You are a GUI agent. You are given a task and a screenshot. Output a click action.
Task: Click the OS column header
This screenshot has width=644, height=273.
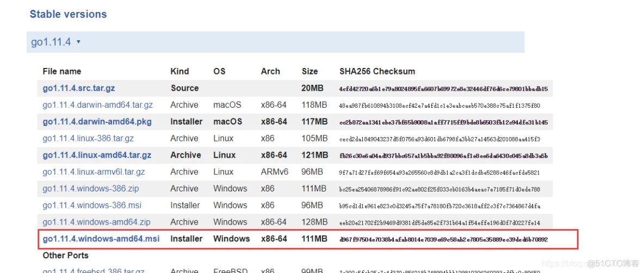pos(219,71)
